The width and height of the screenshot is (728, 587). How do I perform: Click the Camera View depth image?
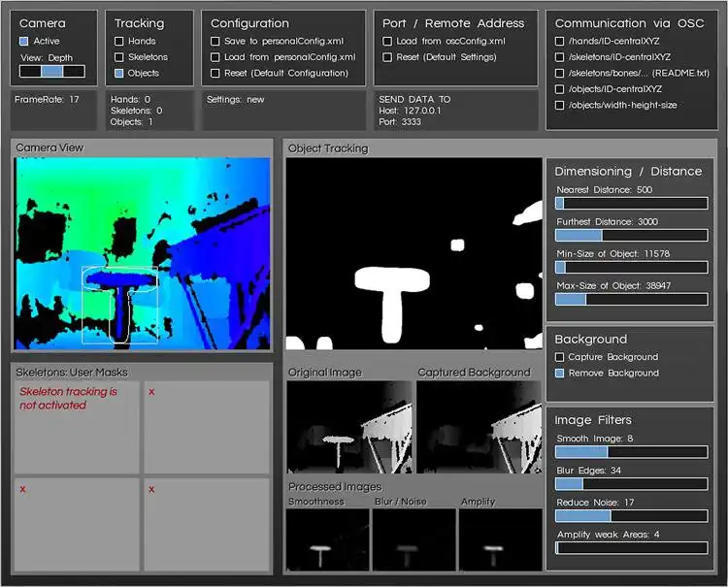tap(142, 253)
